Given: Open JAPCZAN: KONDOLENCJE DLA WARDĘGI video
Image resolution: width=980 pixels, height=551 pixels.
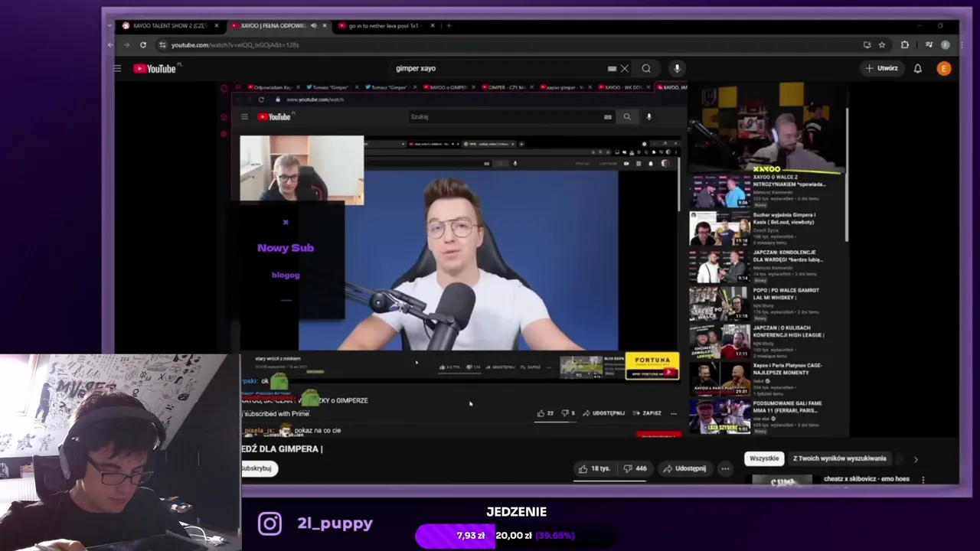Looking at the screenshot, I should pyautogui.click(x=720, y=266).
